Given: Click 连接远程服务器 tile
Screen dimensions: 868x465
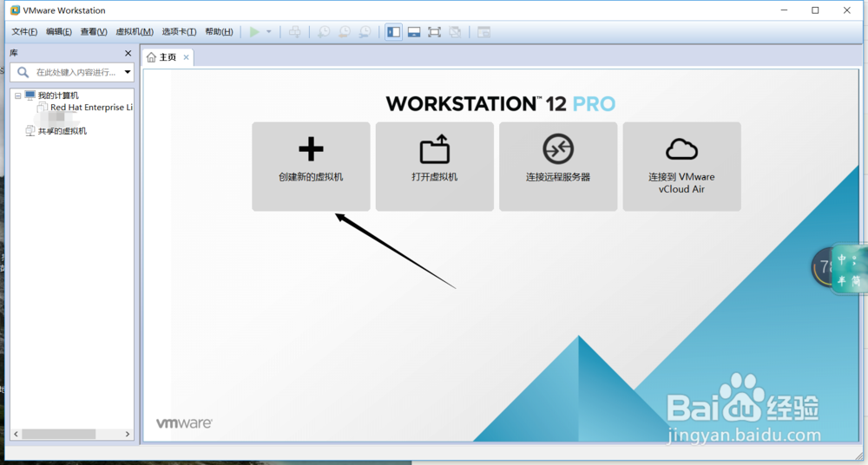Looking at the screenshot, I should 558,167.
